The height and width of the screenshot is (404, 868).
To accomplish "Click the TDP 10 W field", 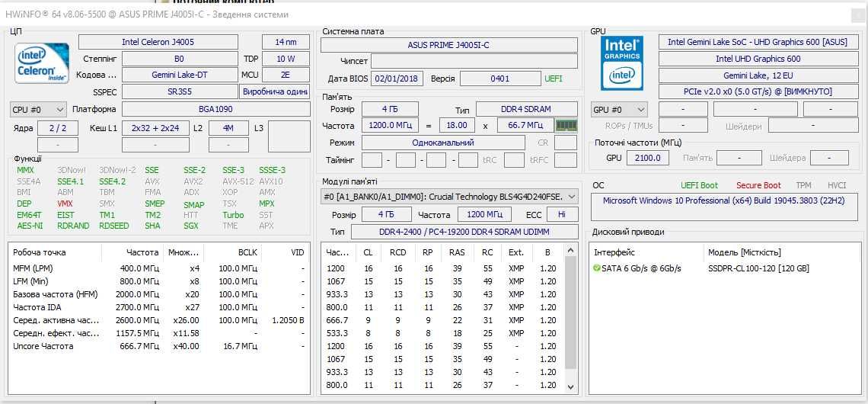I will pos(286,58).
